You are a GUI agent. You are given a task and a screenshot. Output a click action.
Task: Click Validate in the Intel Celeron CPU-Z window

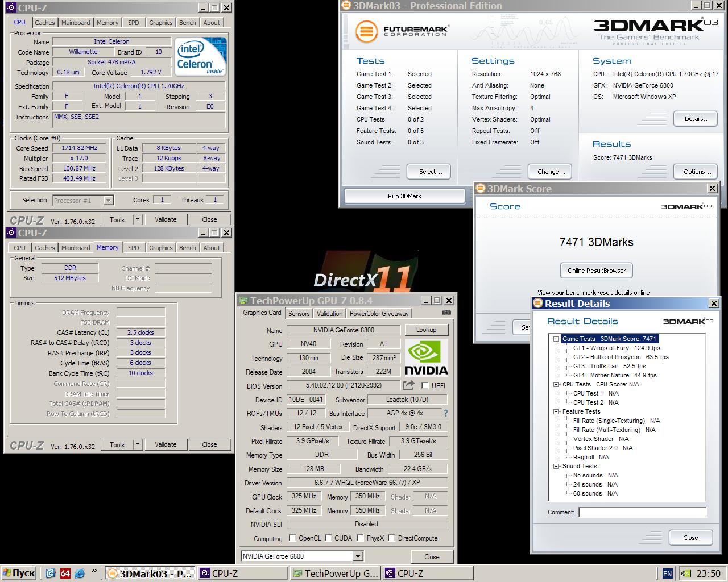pos(166,219)
